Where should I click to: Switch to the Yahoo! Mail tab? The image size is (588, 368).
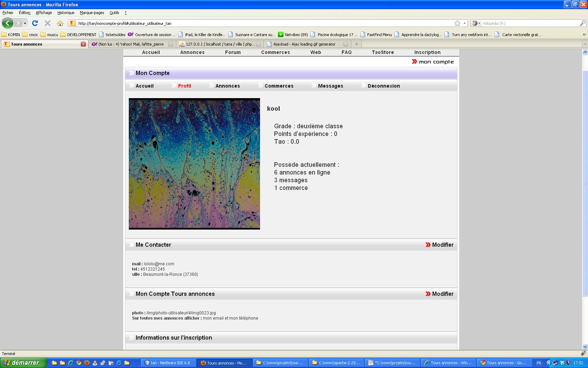click(x=132, y=44)
